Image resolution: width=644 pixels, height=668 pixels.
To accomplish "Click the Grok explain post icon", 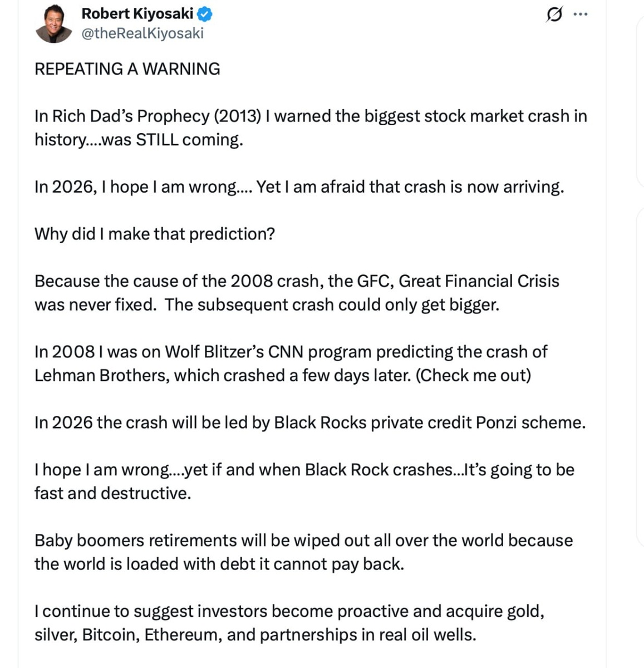I will click(x=554, y=14).
